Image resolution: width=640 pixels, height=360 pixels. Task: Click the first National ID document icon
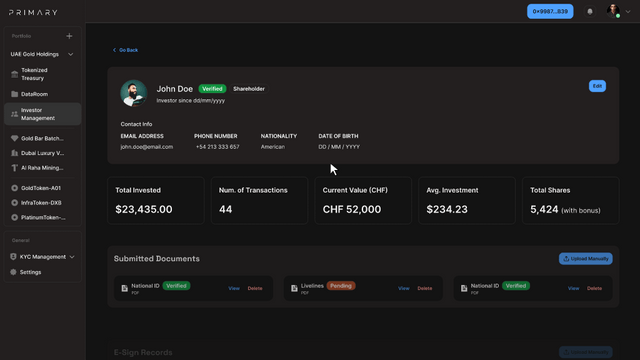click(x=124, y=288)
